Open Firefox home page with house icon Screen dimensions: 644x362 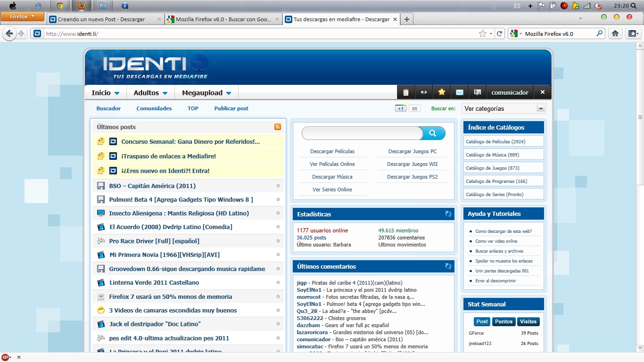click(x=615, y=33)
